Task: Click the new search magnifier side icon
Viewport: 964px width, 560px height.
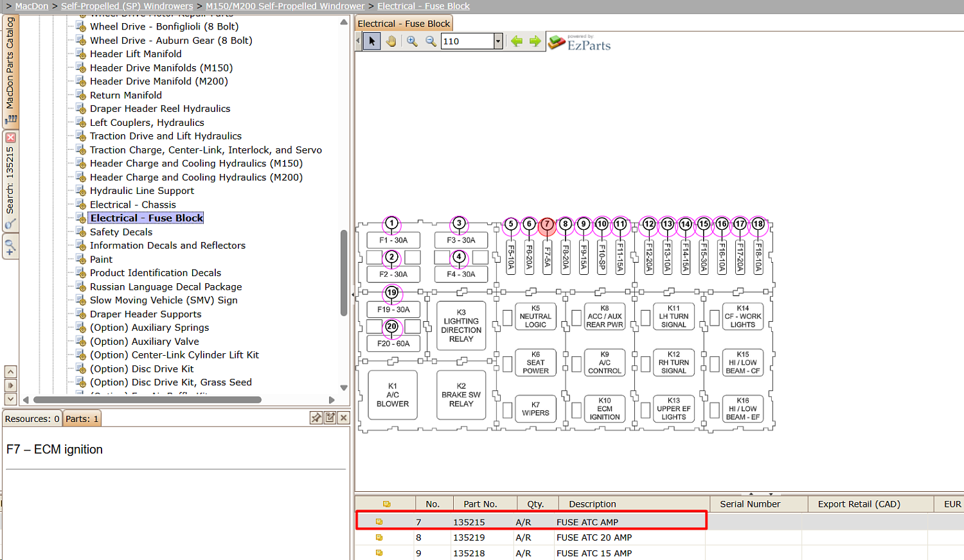Action: 10,247
